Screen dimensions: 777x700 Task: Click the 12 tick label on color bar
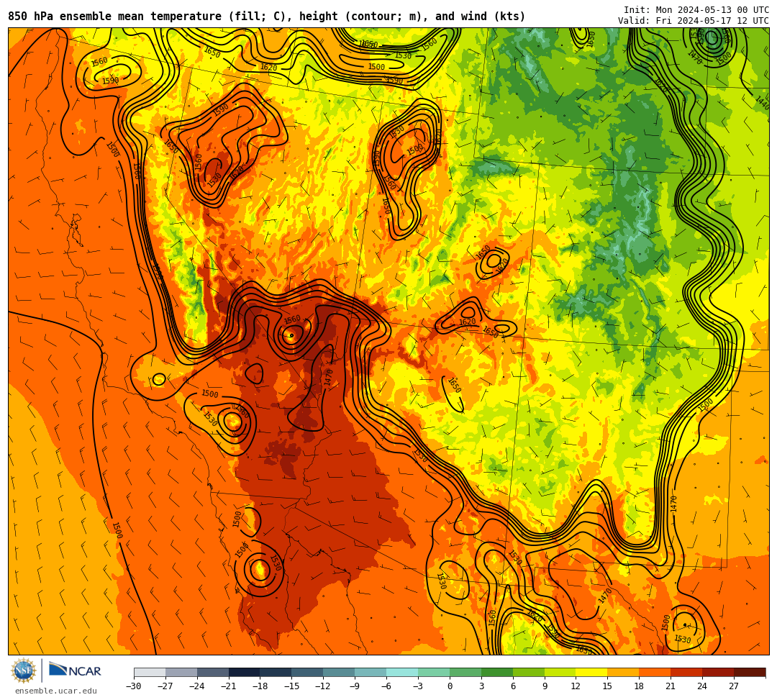576,686
